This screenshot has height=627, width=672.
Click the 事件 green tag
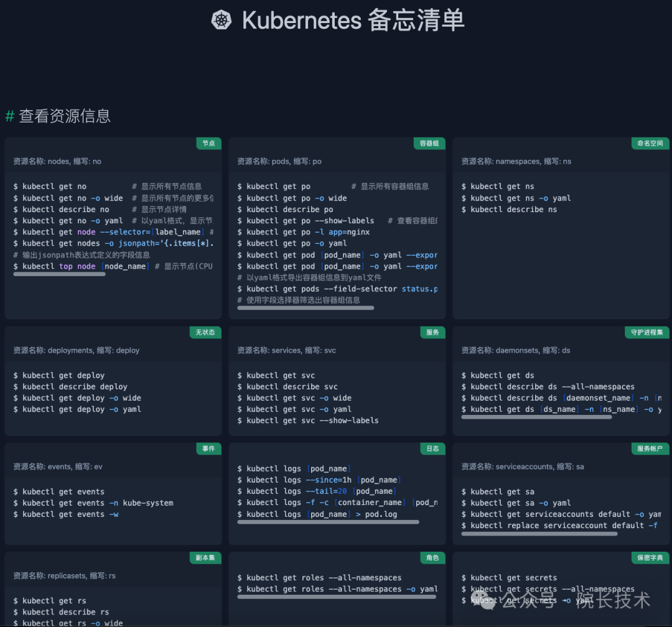tap(208, 448)
